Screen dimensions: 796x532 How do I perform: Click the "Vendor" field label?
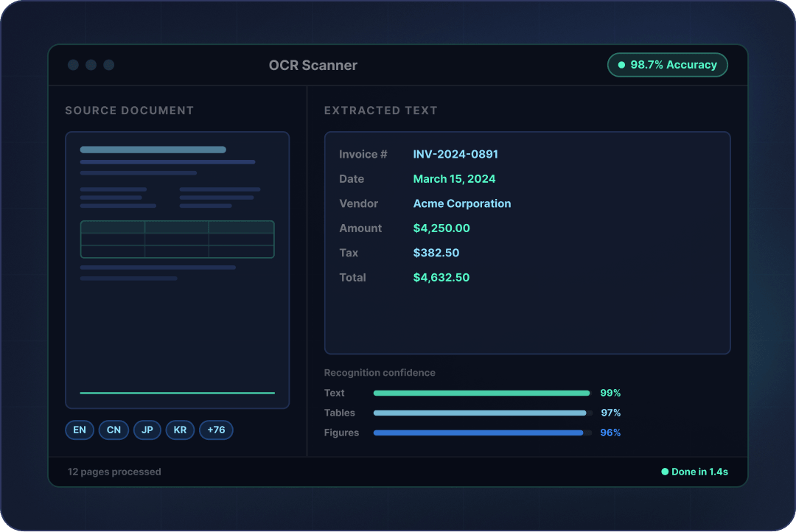pyautogui.click(x=358, y=203)
